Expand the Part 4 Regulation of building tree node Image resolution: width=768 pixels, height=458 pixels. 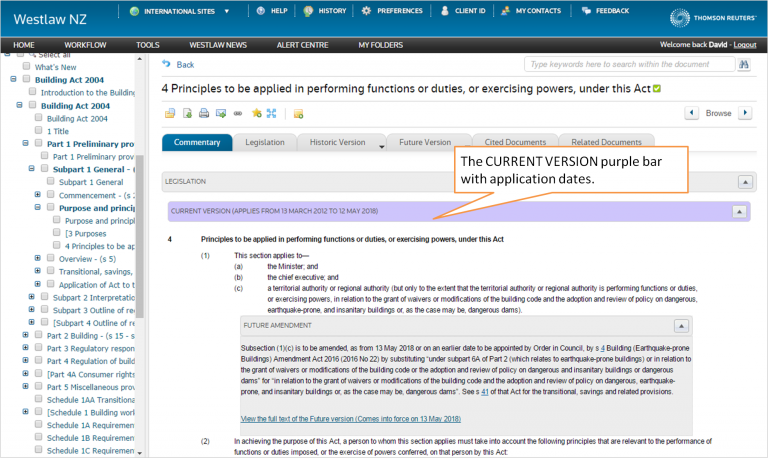click(25, 361)
